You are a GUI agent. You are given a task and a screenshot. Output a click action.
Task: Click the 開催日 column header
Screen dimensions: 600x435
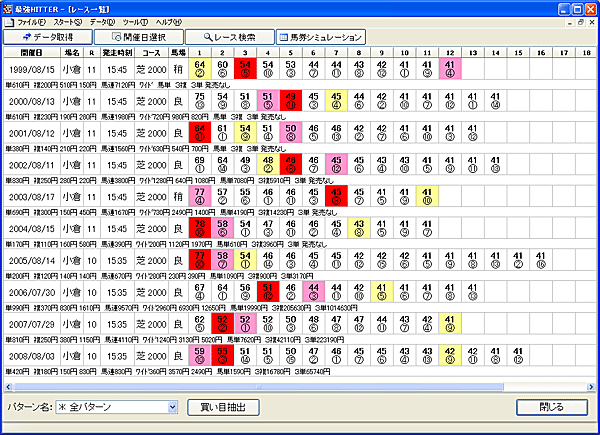tap(32, 53)
